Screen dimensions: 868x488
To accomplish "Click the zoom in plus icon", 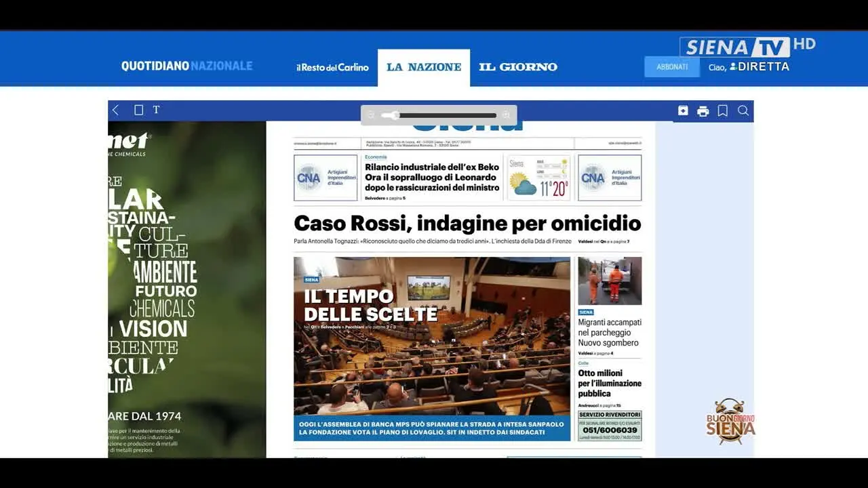I will (x=505, y=115).
